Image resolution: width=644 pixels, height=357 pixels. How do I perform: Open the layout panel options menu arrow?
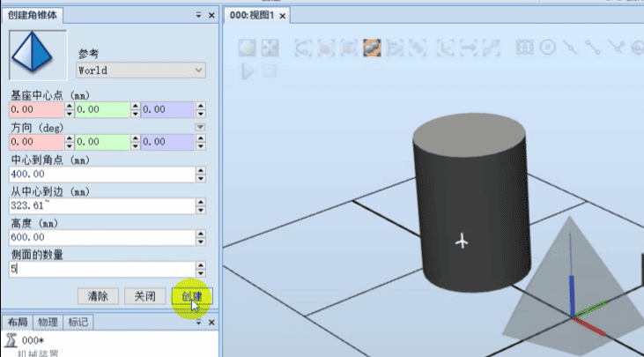(x=198, y=322)
